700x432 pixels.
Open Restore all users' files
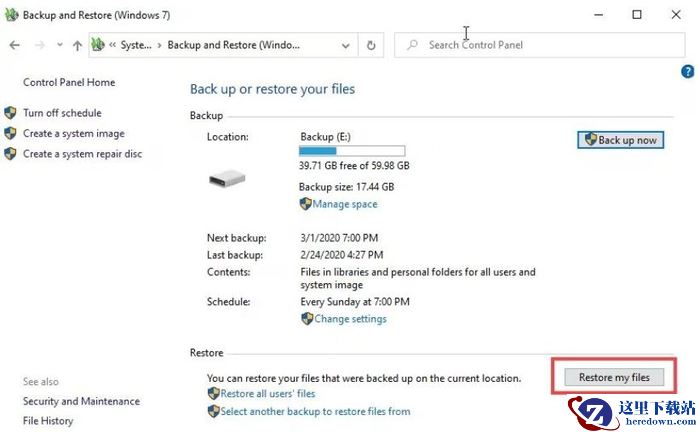(x=268, y=394)
